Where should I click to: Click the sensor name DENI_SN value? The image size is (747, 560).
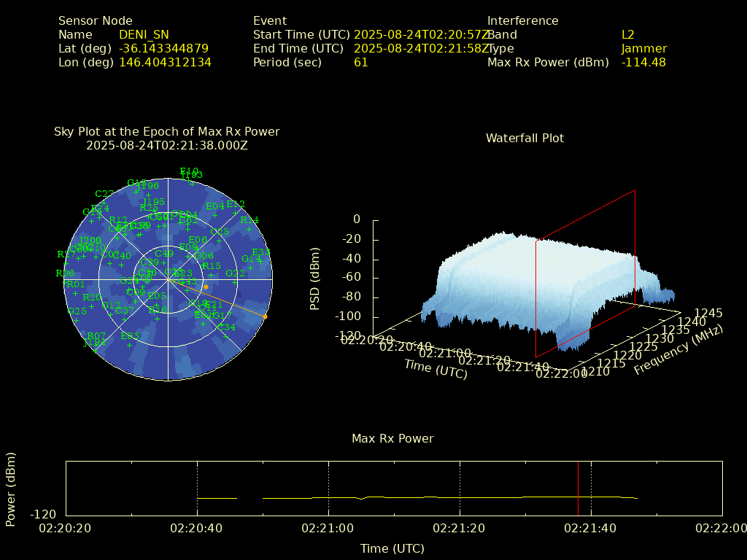click(x=144, y=35)
